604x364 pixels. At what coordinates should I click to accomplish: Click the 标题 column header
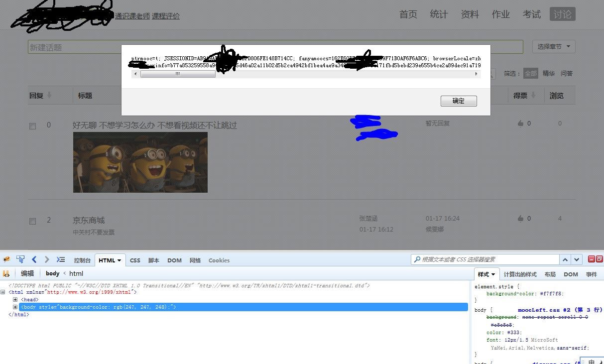pyautogui.click(x=85, y=96)
